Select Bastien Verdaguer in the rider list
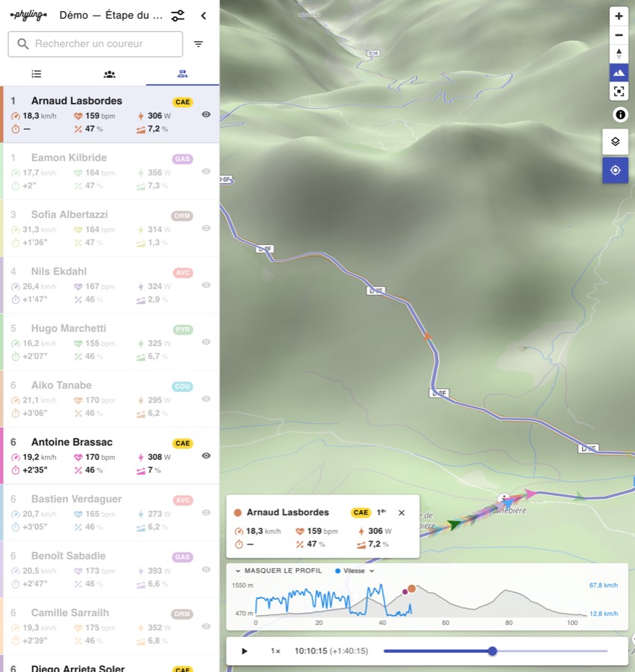 [110, 512]
